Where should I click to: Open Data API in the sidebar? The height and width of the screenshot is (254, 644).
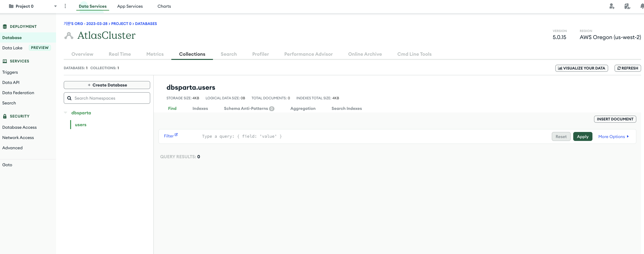[11, 83]
